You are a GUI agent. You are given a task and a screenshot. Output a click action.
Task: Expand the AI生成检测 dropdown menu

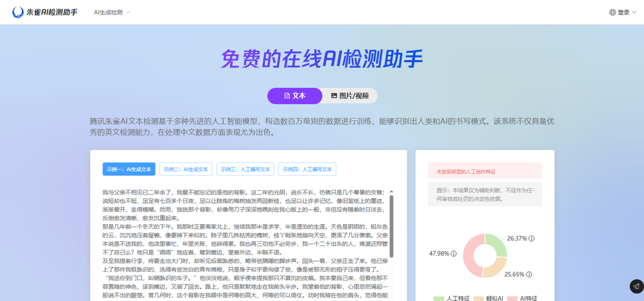coord(112,12)
